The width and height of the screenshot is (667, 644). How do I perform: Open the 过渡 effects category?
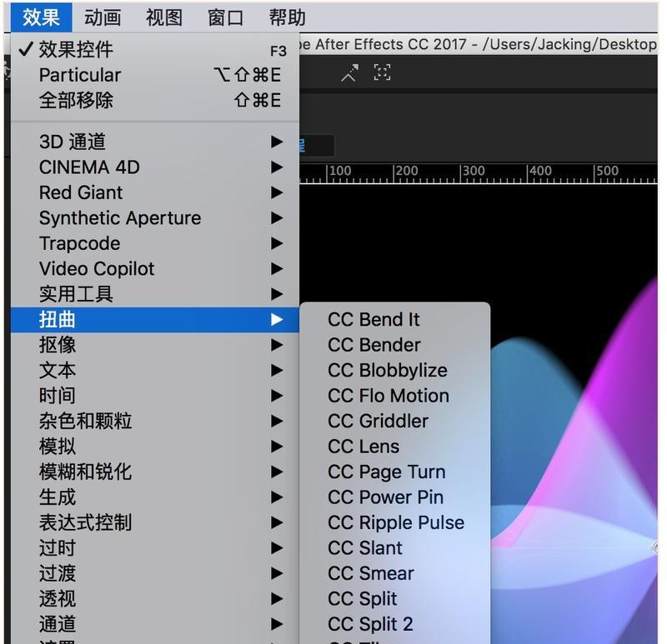pyautogui.click(x=155, y=573)
